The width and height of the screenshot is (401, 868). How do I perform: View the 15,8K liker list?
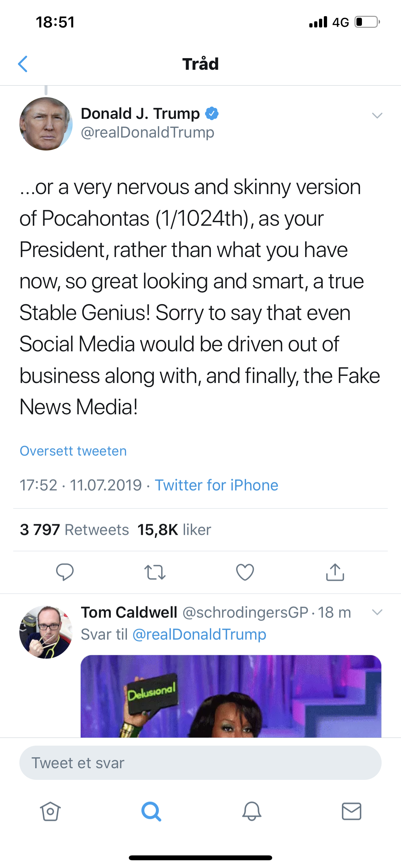(x=174, y=530)
